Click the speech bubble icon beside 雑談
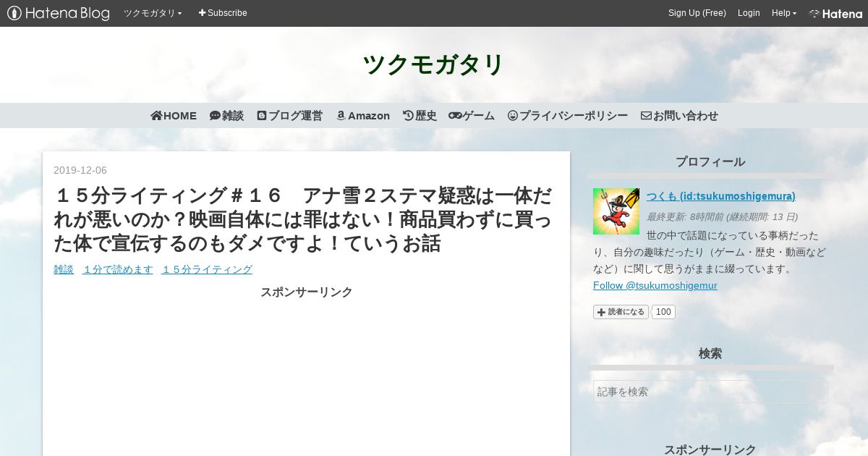This screenshot has width=868, height=456. pyautogui.click(x=215, y=116)
